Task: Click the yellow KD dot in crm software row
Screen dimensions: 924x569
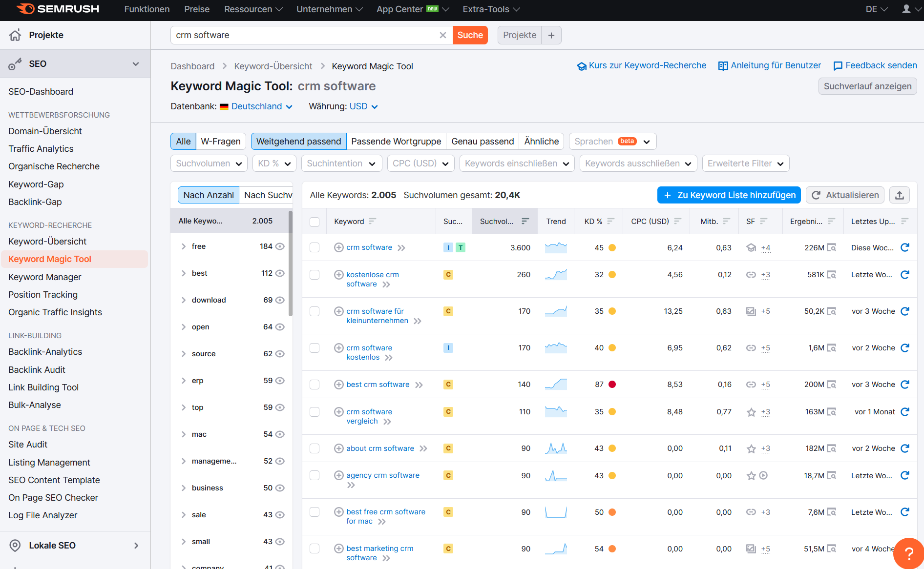Action: (x=612, y=247)
